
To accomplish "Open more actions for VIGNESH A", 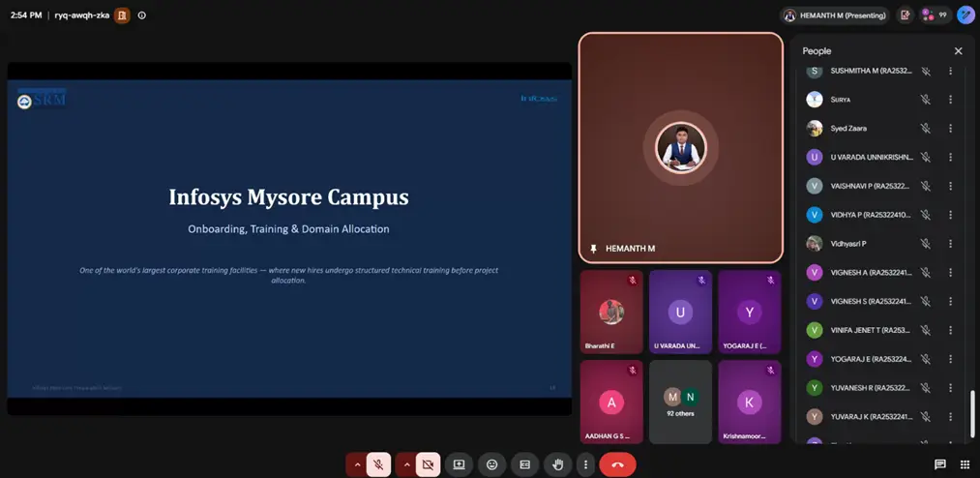I will tap(951, 273).
